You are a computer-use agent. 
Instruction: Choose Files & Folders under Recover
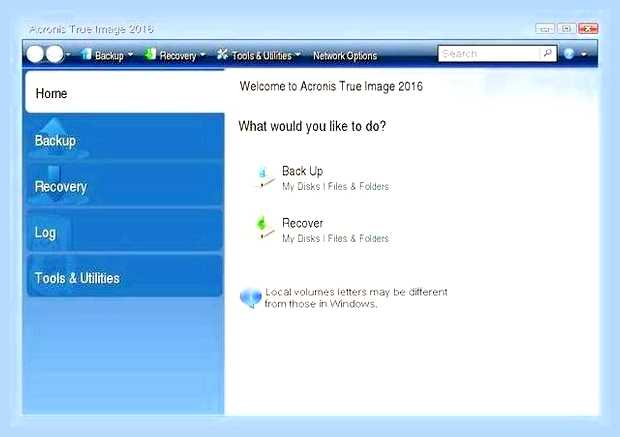tap(358, 238)
